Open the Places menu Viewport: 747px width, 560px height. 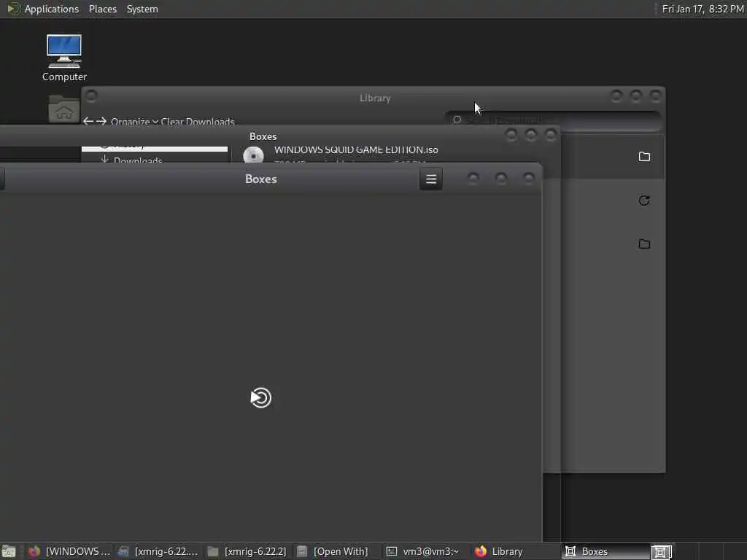click(x=102, y=9)
